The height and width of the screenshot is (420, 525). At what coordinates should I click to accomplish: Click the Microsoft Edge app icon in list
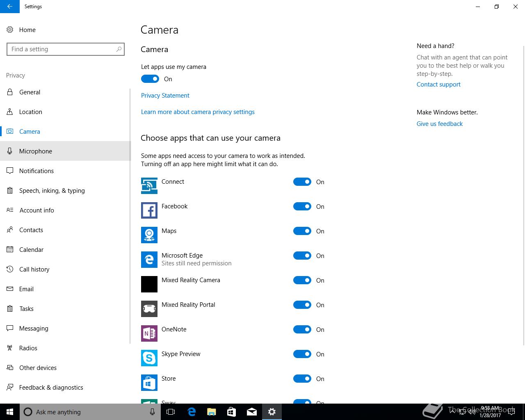(x=149, y=260)
